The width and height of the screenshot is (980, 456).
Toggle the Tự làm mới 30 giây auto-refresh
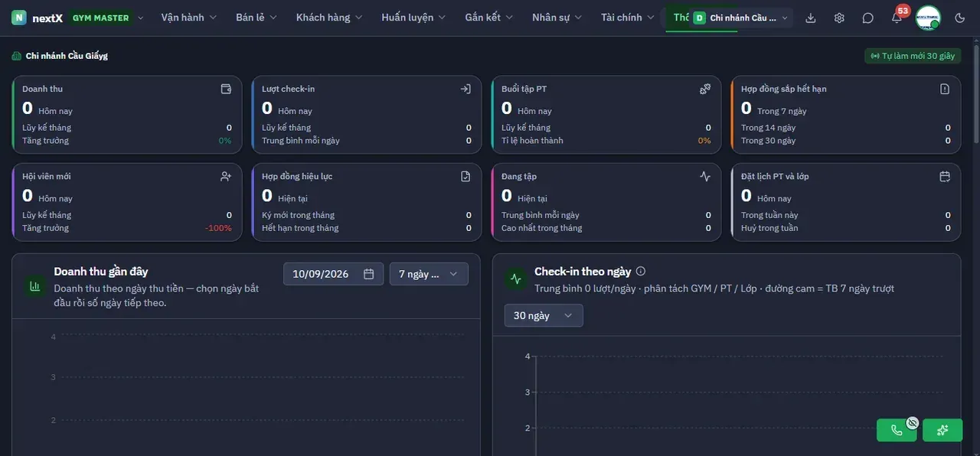[x=913, y=56]
